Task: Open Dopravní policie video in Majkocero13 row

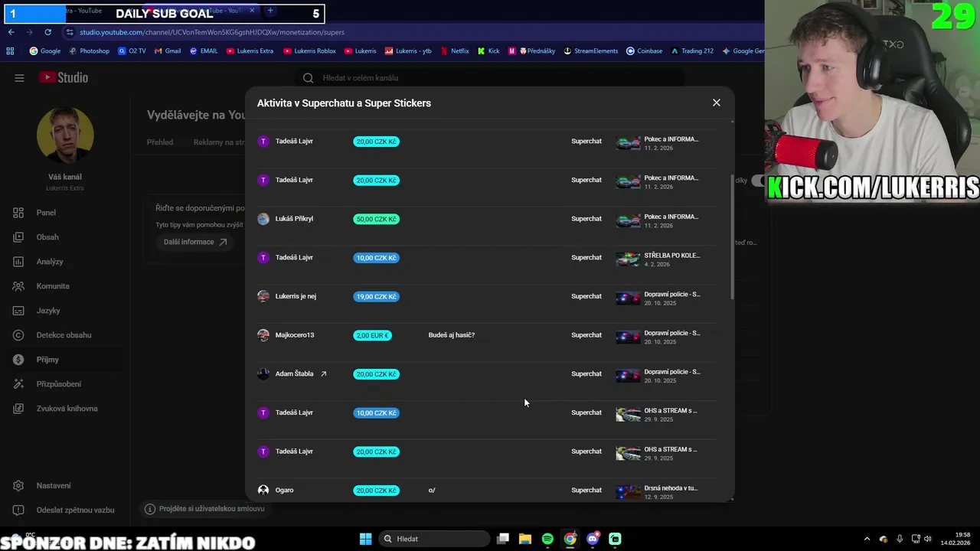Action: (x=628, y=337)
